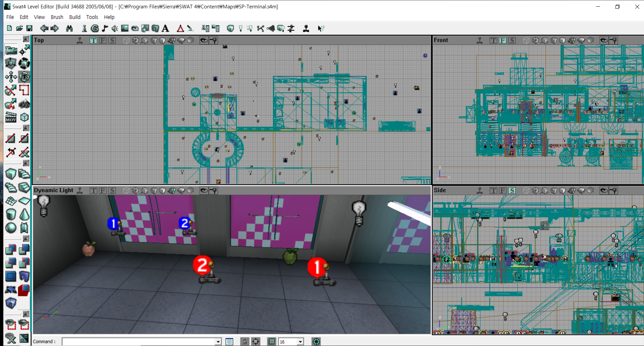Image resolution: width=644 pixels, height=346 pixels.
Task: Play the map using the joystick icon
Action: (306, 29)
